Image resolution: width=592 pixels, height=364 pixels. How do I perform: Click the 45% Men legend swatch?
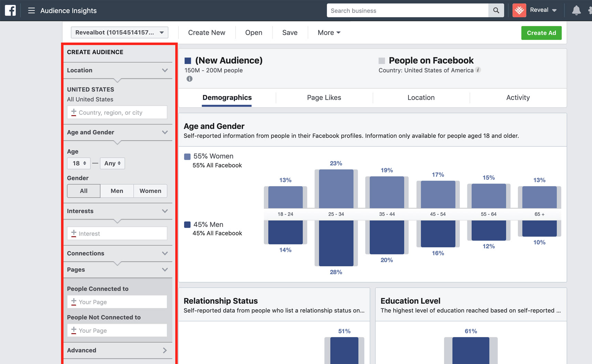click(187, 225)
